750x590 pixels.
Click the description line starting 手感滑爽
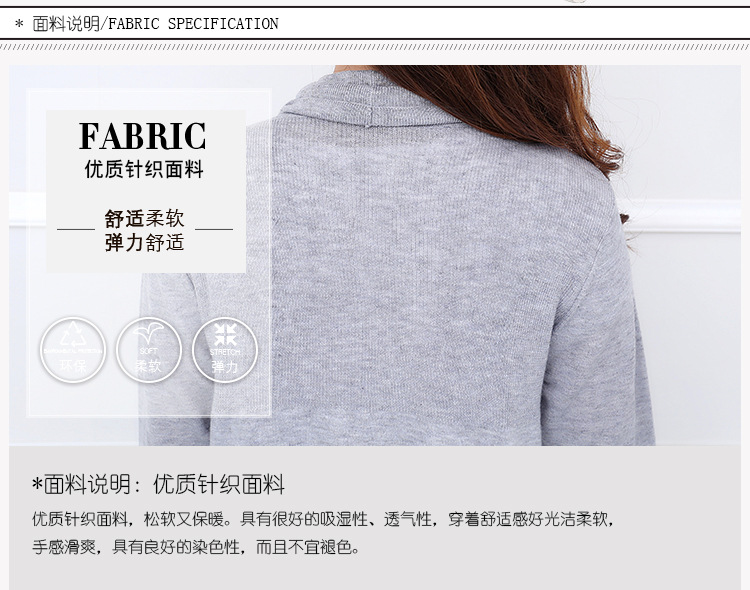pos(196,546)
